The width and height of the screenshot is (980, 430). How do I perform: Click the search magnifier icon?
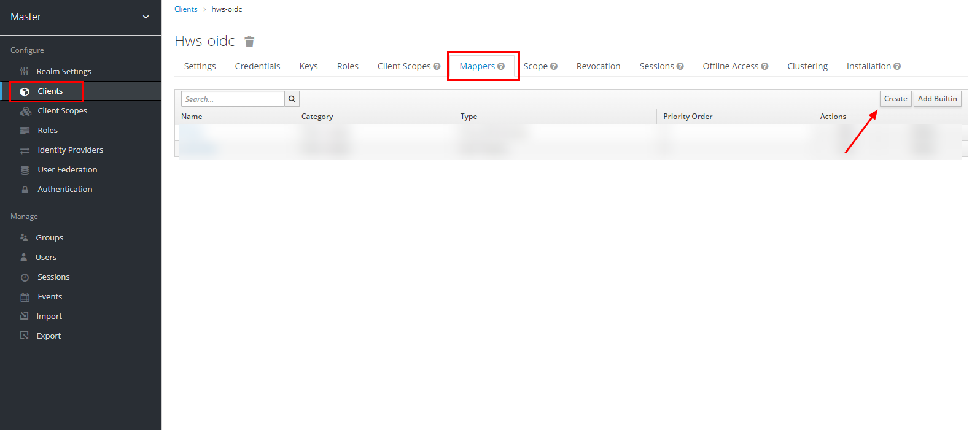292,99
